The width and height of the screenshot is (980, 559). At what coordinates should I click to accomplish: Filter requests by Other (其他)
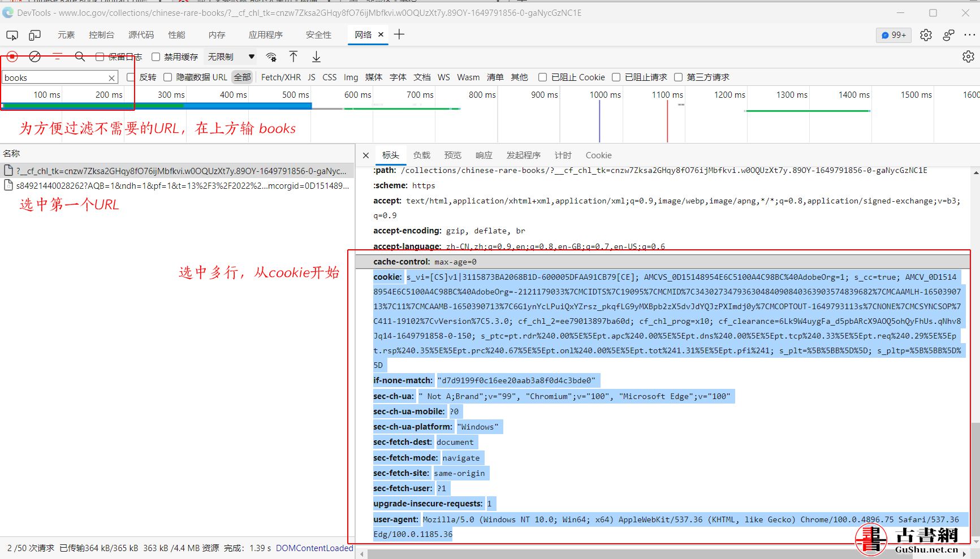(520, 77)
